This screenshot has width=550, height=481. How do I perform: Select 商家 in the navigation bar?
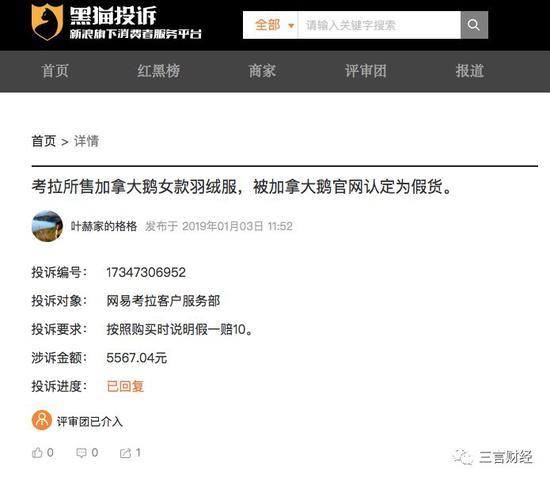262,71
